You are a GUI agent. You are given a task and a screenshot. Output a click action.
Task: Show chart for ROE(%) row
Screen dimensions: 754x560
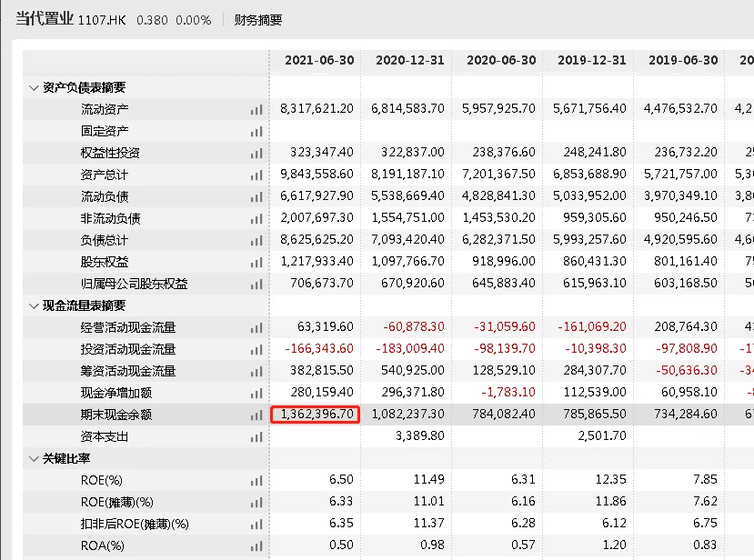click(x=256, y=480)
